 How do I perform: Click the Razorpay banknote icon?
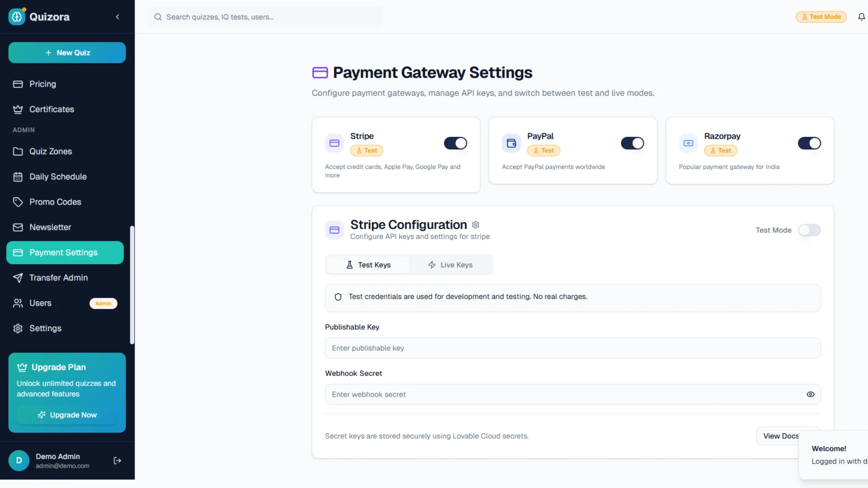coord(689,143)
